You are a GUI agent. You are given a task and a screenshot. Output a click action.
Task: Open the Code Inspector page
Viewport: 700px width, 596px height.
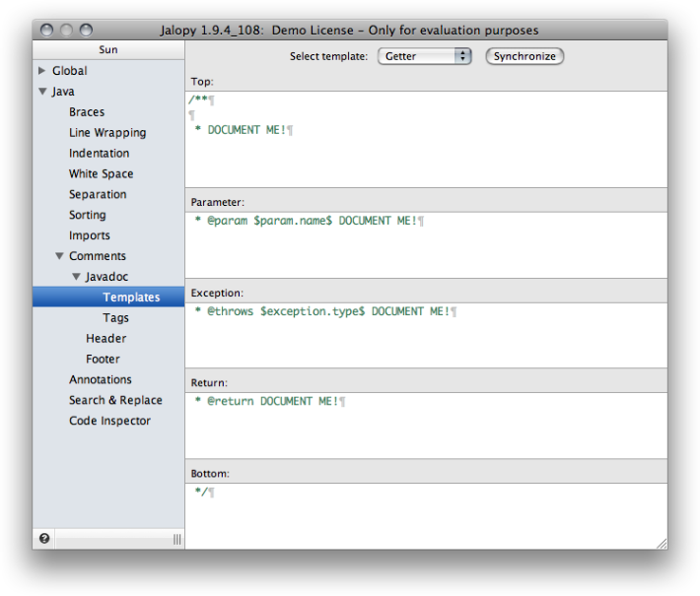109,421
